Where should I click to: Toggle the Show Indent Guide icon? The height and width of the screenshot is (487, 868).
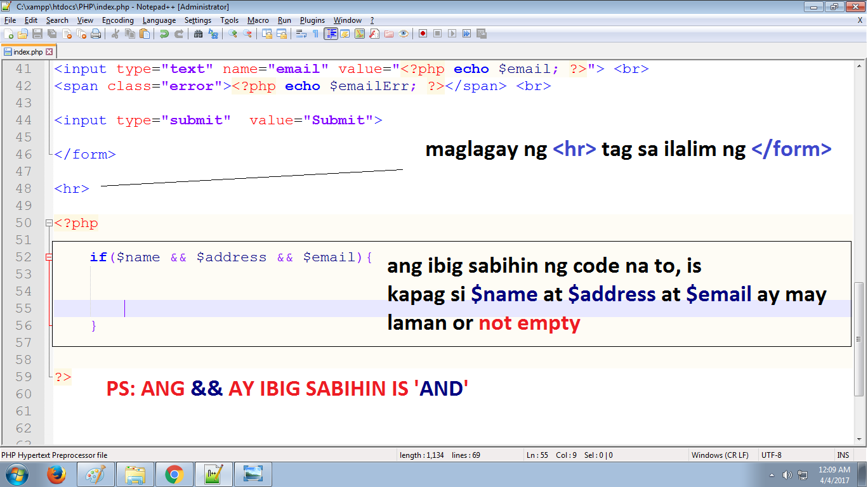click(x=330, y=36)
